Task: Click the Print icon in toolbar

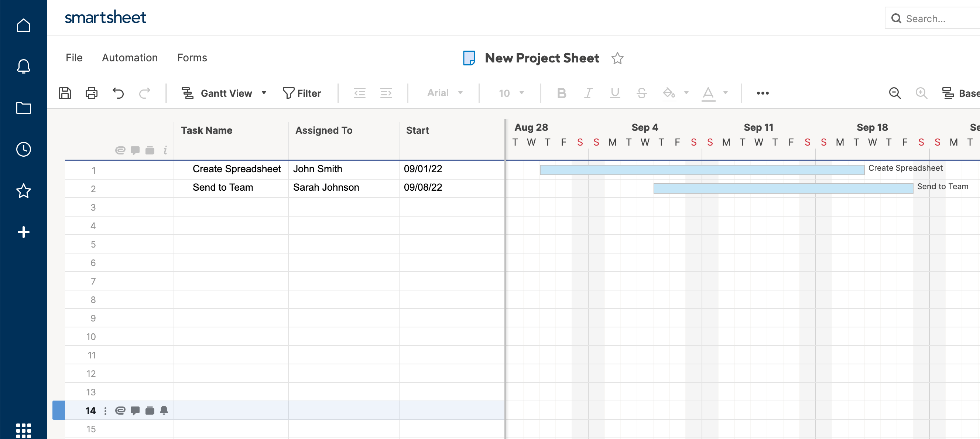Action: pos(91,93)
